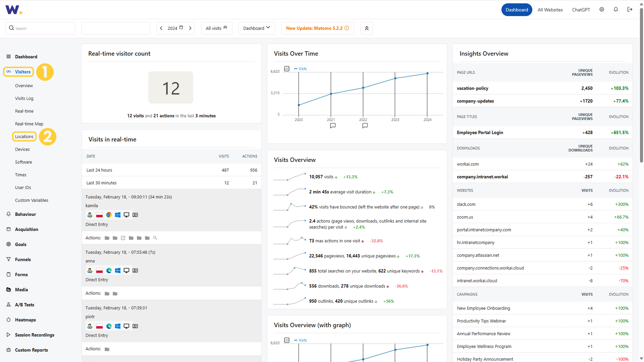Go to next year with right chevron
Image resolution: width=644 pixels, height=362 pixels.
pyautogui.click(x=190, y=28)
